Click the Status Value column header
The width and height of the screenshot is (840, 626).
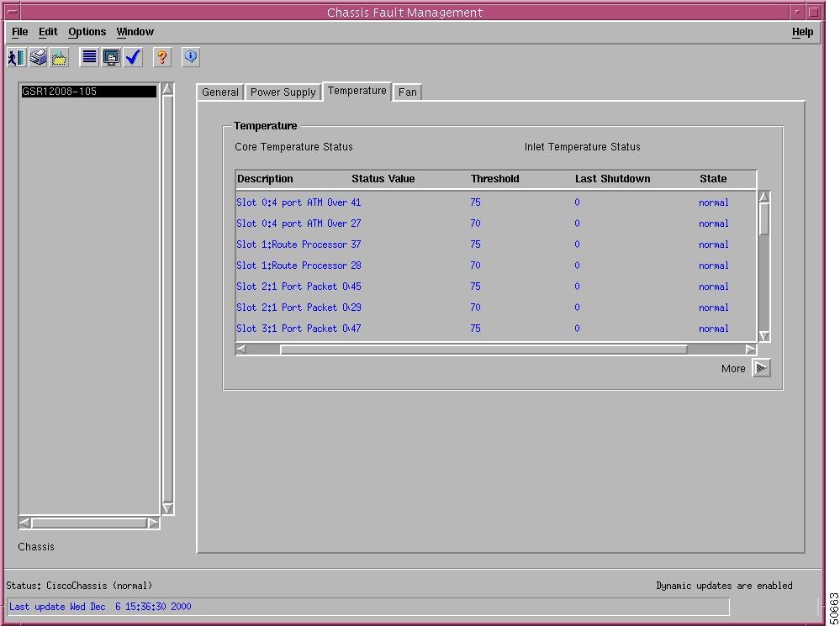383,179
